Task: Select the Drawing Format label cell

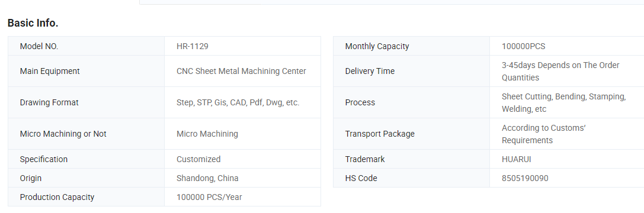Action: (86, 102)
